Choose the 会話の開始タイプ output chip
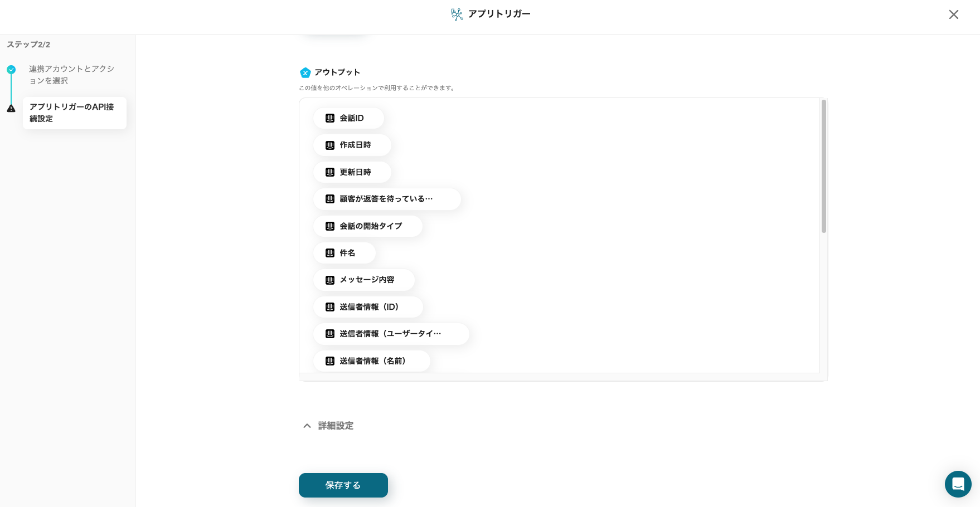Image resolution: width=980 pixels, height=507 pixels. [367, 226]
